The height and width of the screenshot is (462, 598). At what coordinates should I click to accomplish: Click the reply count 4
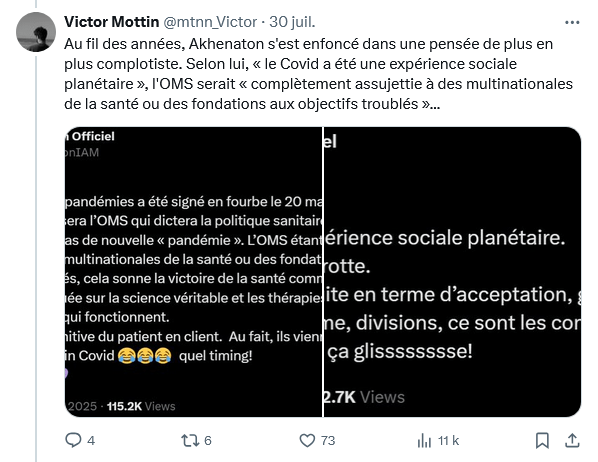point(91,441)
